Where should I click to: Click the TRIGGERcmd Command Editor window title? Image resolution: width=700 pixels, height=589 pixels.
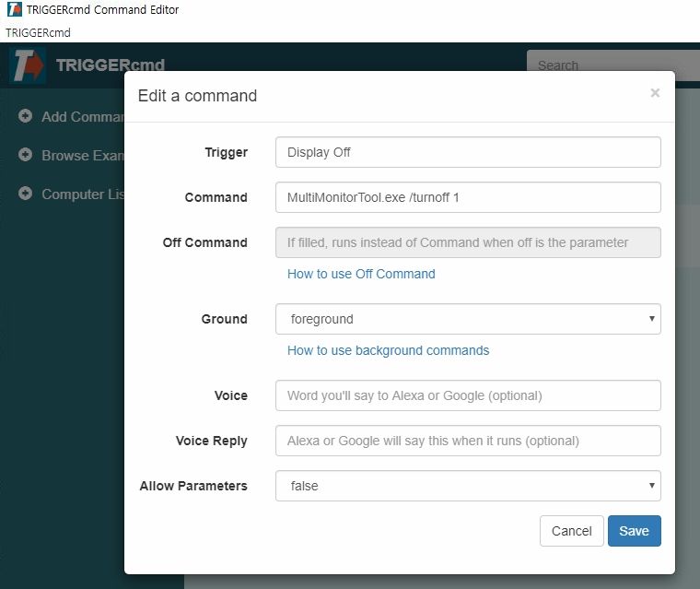coord(102,10)
